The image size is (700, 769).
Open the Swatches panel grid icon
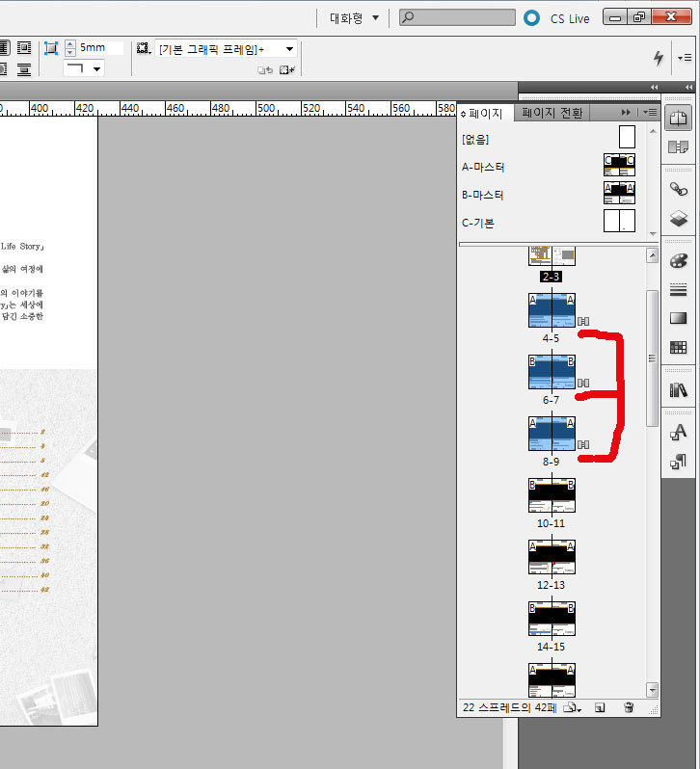[679, 347]
